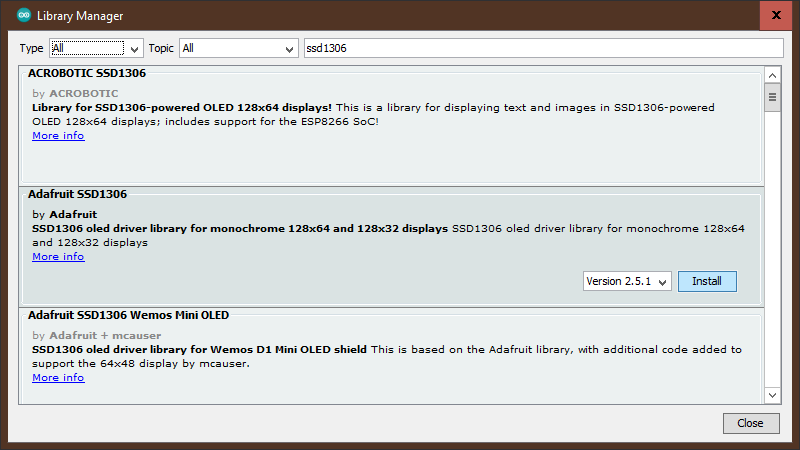This screenshot has width=800, height=450.
Task: Open More info link for Wemos Mini OLED
Action: (x=58, y=378)
